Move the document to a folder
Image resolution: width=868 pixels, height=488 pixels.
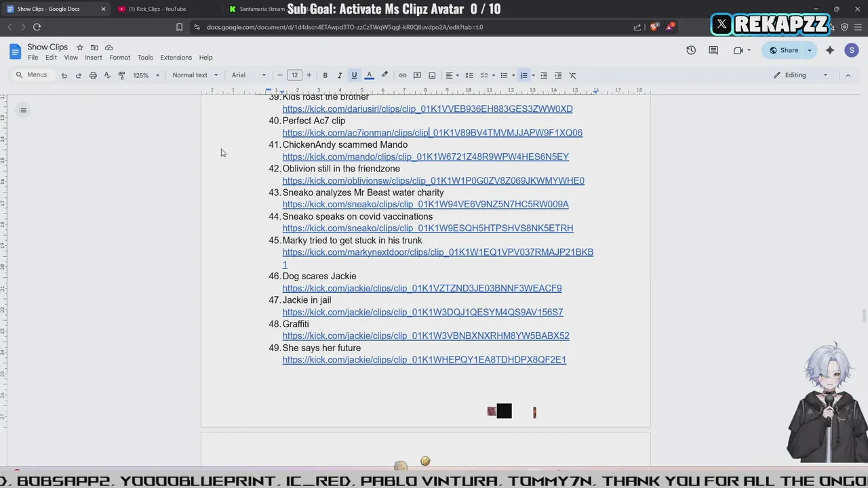[94, 47]
